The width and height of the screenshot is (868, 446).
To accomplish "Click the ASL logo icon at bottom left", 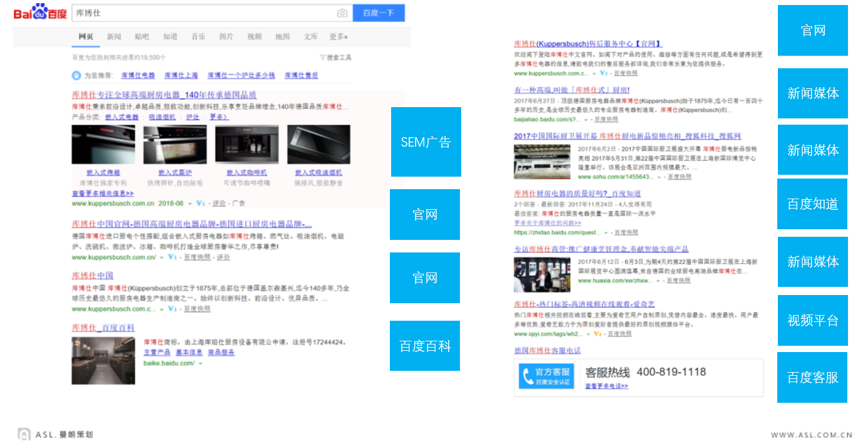I will point(24,434).
